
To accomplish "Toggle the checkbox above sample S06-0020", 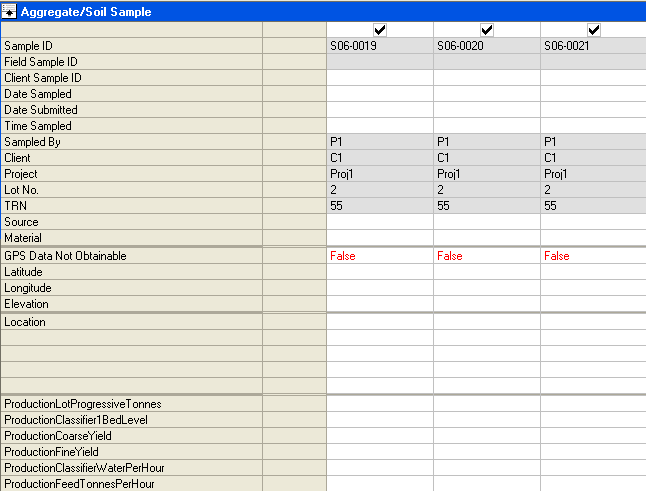I will point(487,30).
